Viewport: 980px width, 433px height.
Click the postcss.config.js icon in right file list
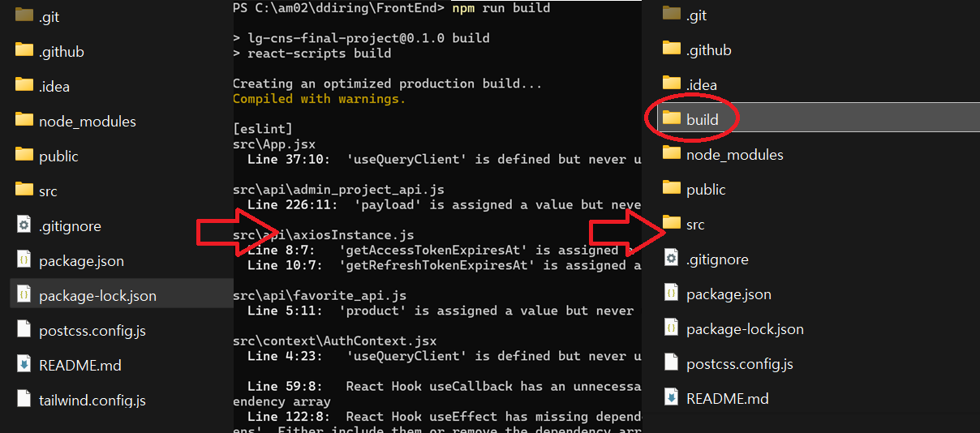[x=671, y=363]
